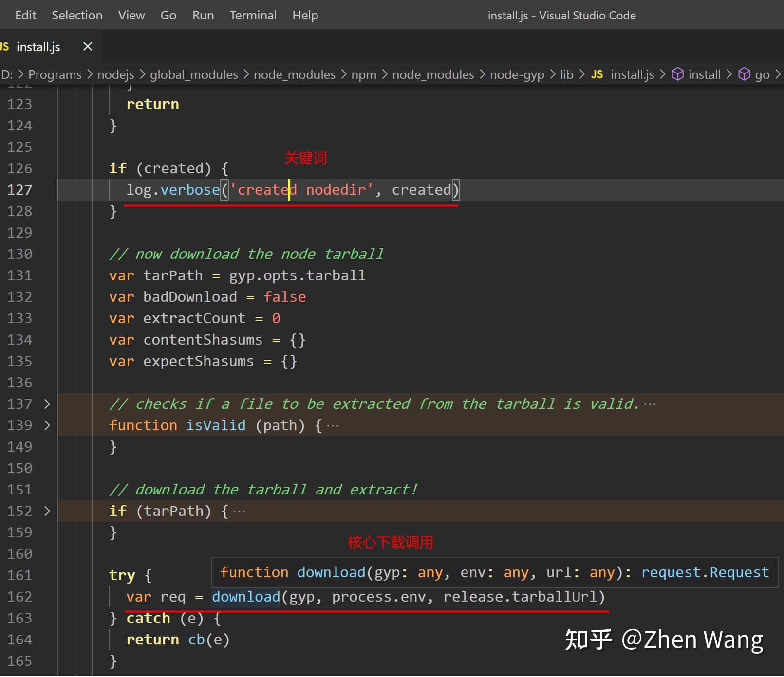Screen dimensions: 784x677
Task: Open the Terminal menu
Action: [x=253, y=16]
